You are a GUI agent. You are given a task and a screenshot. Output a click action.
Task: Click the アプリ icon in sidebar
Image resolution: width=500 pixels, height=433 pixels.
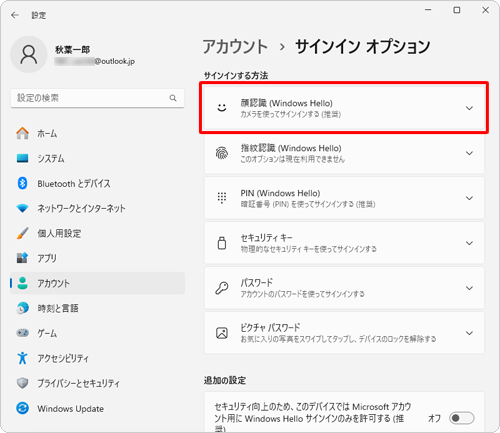(x=22, y=258)
